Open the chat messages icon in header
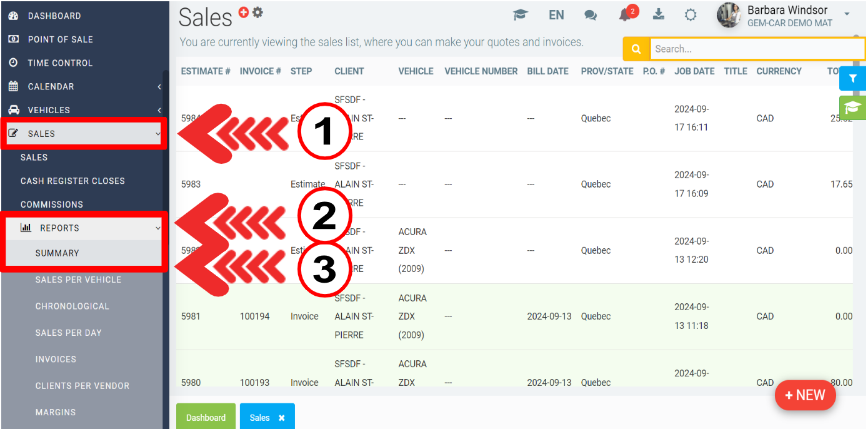The image size is (868, 429). pos(591,16)
